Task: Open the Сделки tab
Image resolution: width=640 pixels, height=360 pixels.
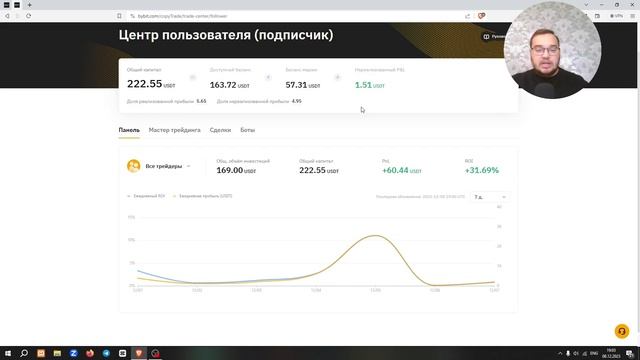Action: click(x=220, y=130)
